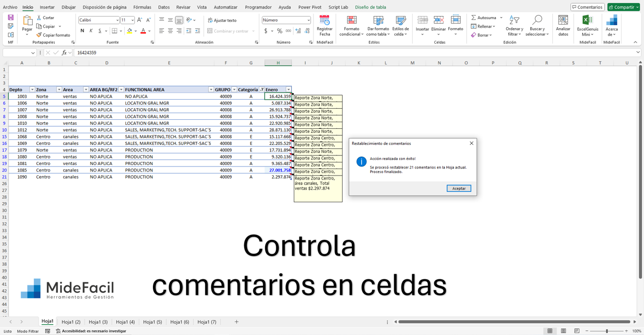Screen dimensions: 644x335
Task: Apply the percentage number format icon
Action: (280, 31)
